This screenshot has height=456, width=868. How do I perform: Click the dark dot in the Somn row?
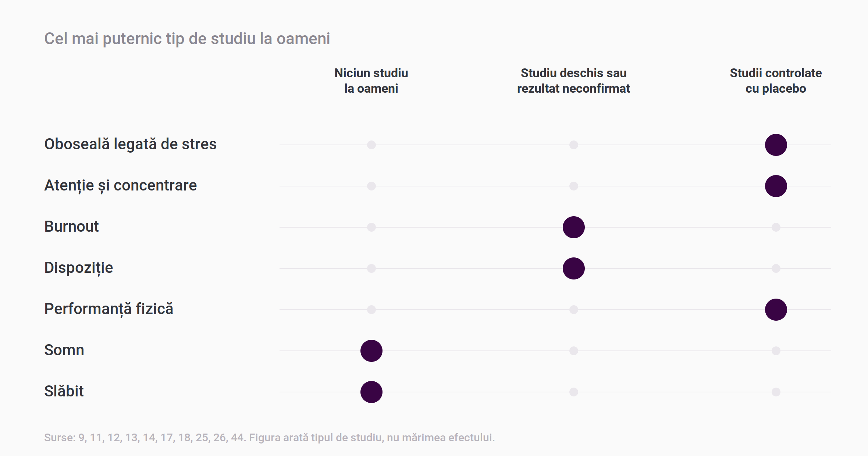(x=371, y=351)
